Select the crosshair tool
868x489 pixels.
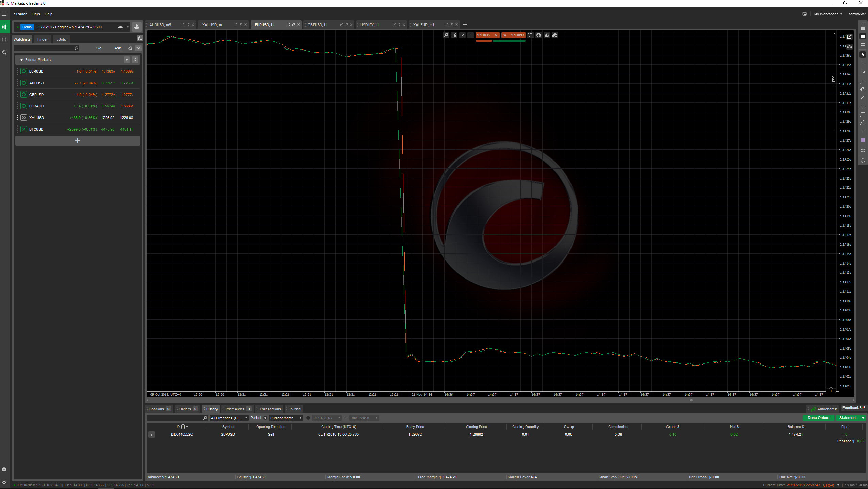863,63
